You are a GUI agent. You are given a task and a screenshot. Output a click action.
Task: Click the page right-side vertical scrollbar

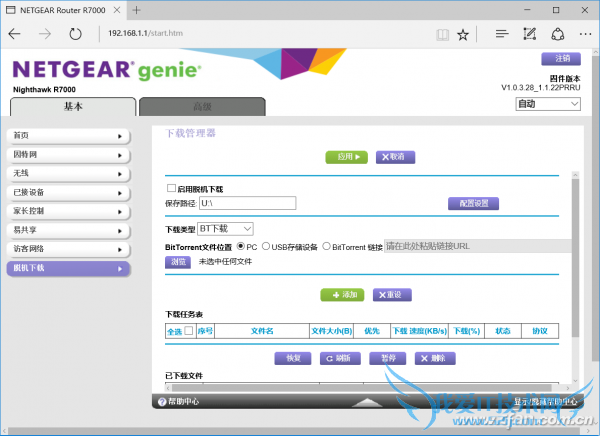(595, 209)
